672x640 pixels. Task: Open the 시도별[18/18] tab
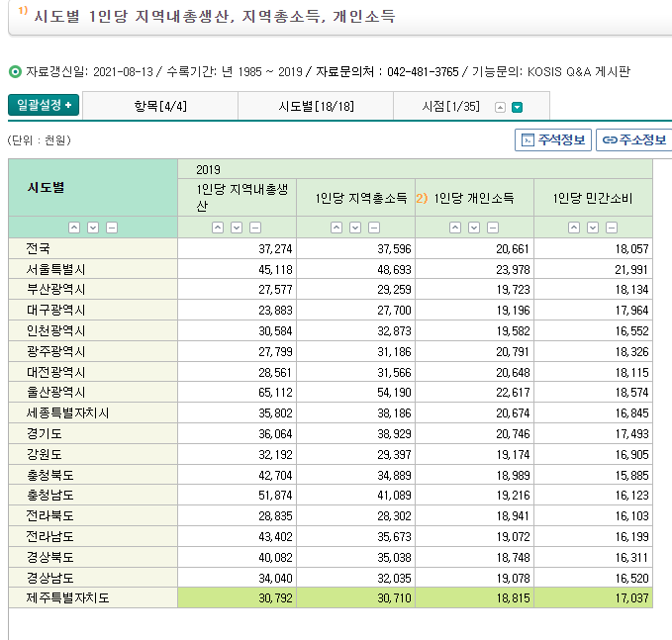coord(315,106)
